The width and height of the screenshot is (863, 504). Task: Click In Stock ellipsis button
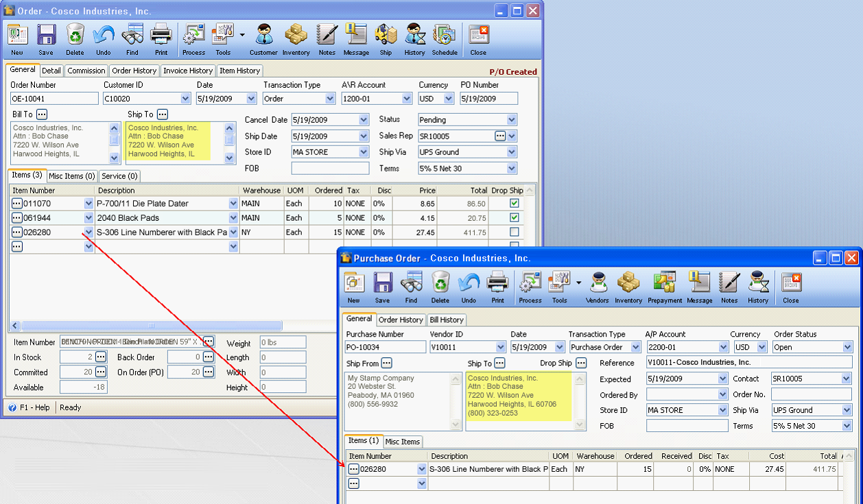pos(101,357)
